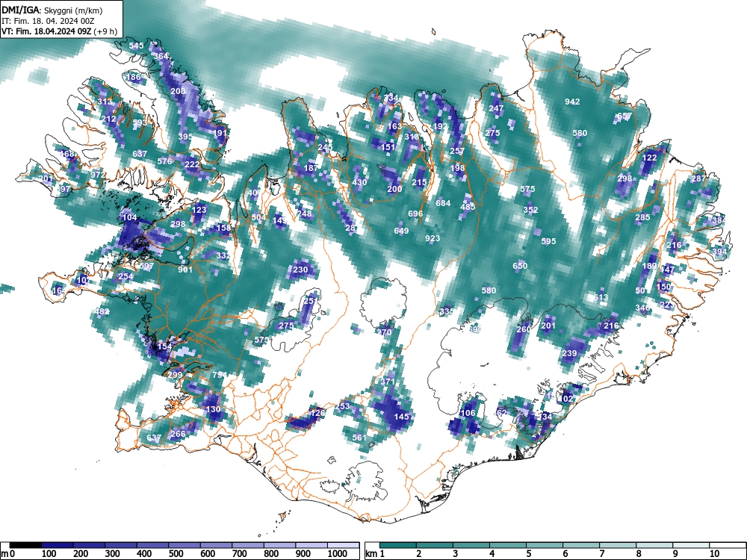
Task: Click the visibility value 595
Action: tap(548, 241)
